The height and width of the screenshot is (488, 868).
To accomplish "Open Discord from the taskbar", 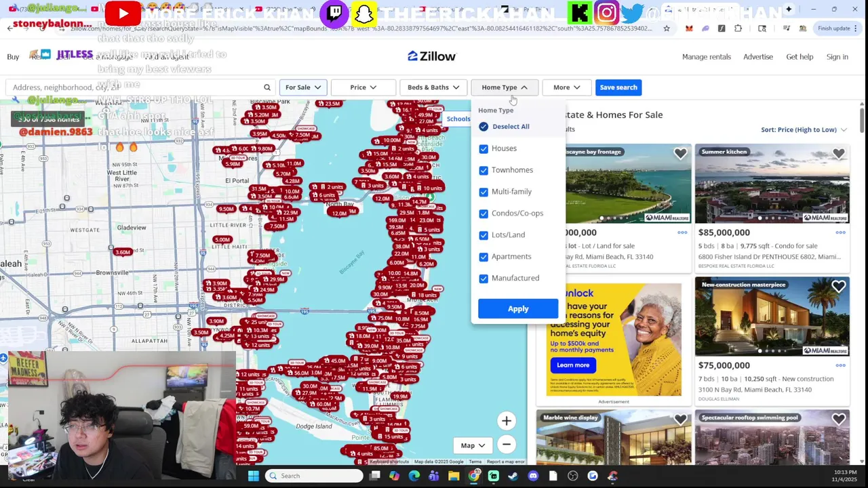I will pos(533,476).
